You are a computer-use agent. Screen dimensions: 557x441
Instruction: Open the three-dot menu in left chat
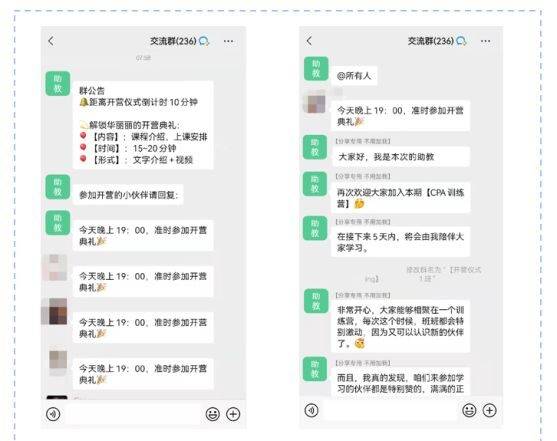229,41
